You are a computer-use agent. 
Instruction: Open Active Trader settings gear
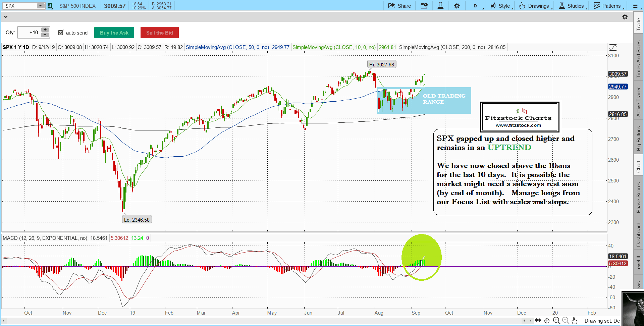(625, 17)
